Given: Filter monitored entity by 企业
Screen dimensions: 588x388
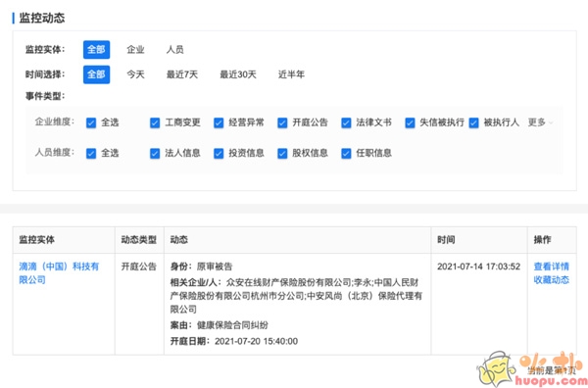Looking at the screenshot, I should [136, 50].
